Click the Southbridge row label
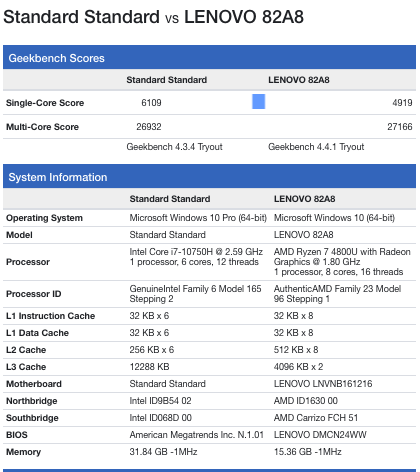This screenshot has height=472, width=420. 32,418
